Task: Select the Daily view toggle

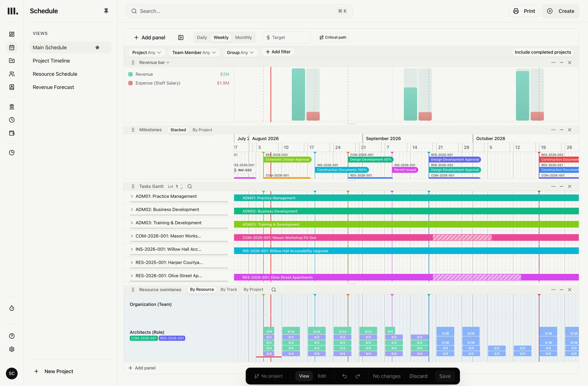Action: (202, 37)
